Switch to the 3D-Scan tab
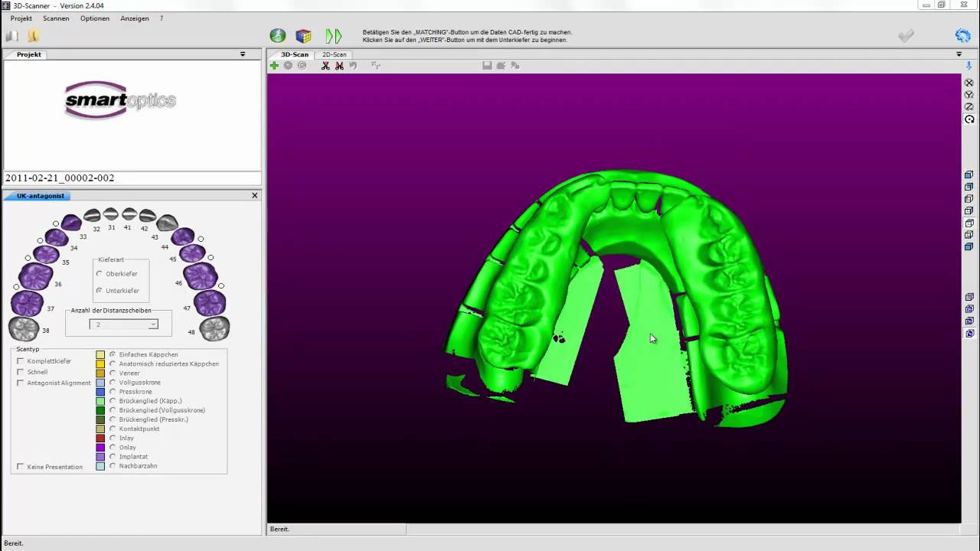Viewport: 980px width, 551px height. point(295,54)
